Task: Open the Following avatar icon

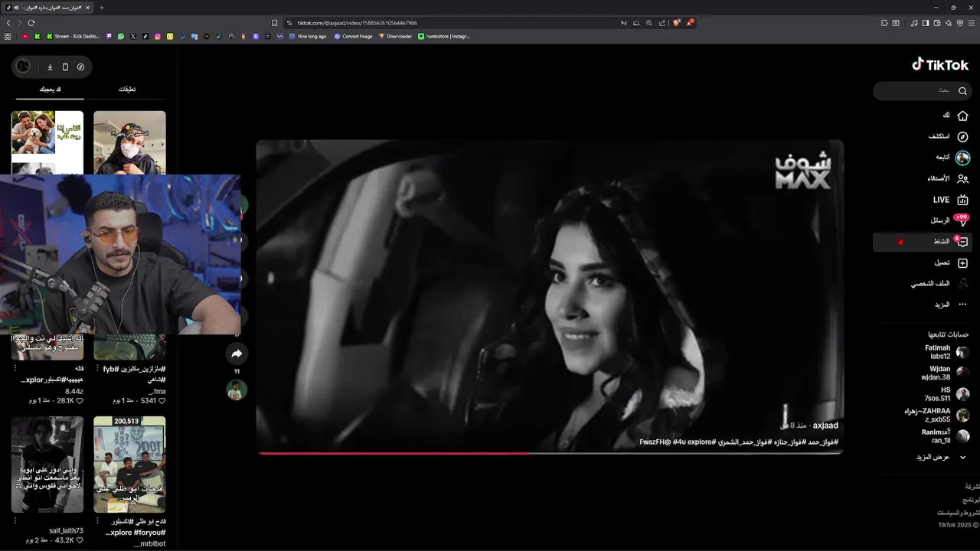Action: [x=962, y=158]
